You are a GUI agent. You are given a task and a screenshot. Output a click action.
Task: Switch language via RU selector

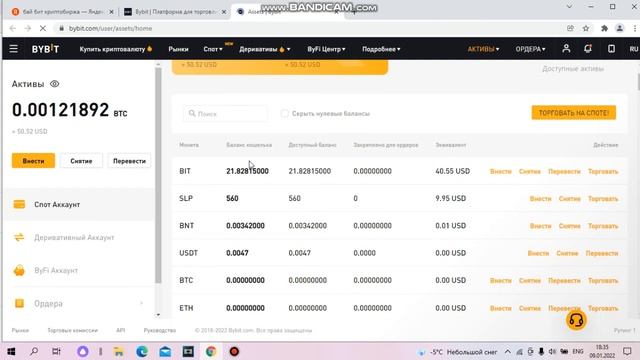pyautogui.click(x=633, y=49)
